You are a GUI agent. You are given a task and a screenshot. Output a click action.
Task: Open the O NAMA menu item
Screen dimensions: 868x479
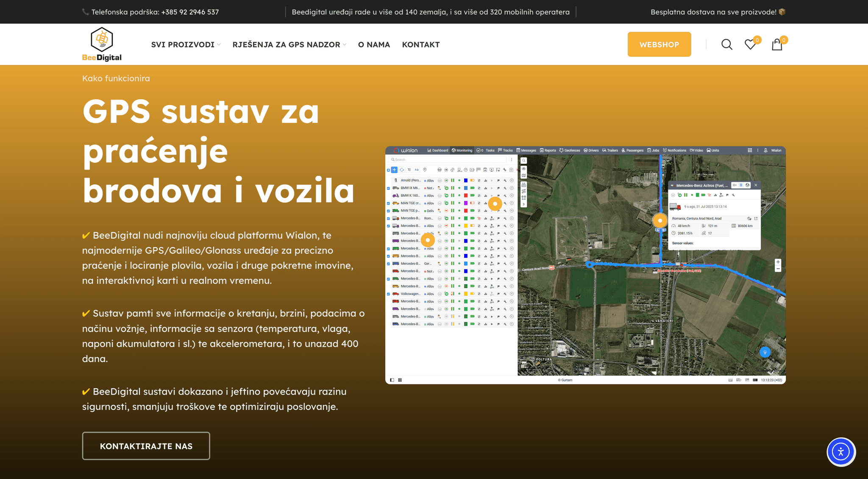click(x=374, y=45)
